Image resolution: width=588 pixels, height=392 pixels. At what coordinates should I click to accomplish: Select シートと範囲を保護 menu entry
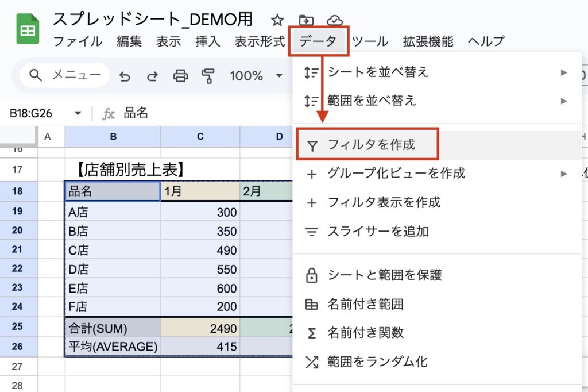coord(385,275)
